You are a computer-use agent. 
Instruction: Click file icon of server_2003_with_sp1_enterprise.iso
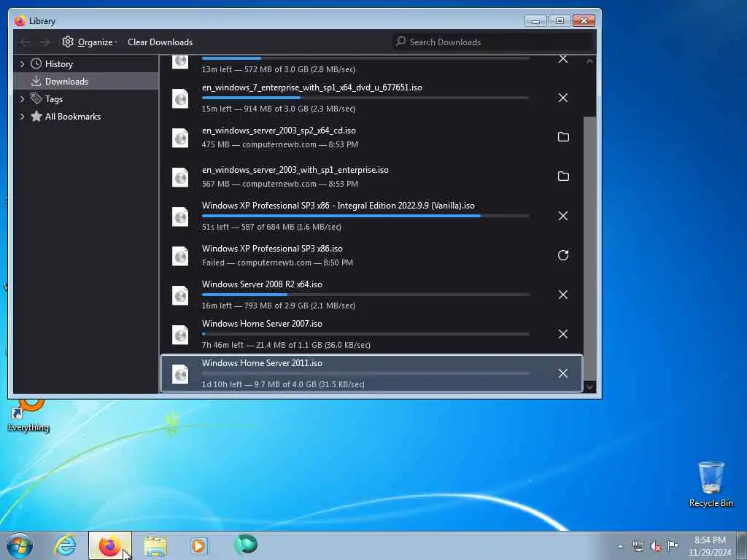coord(180,177)
